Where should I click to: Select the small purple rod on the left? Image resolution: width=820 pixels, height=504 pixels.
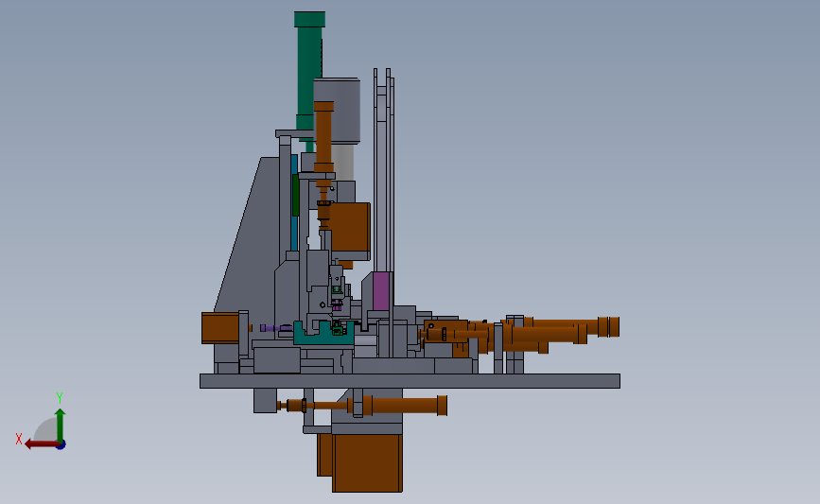(x=276, y=328)
